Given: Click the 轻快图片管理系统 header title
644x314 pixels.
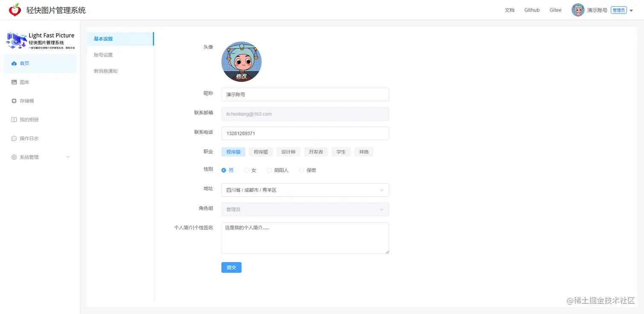Looking at the screenshot, I should (x=56, y=10).
